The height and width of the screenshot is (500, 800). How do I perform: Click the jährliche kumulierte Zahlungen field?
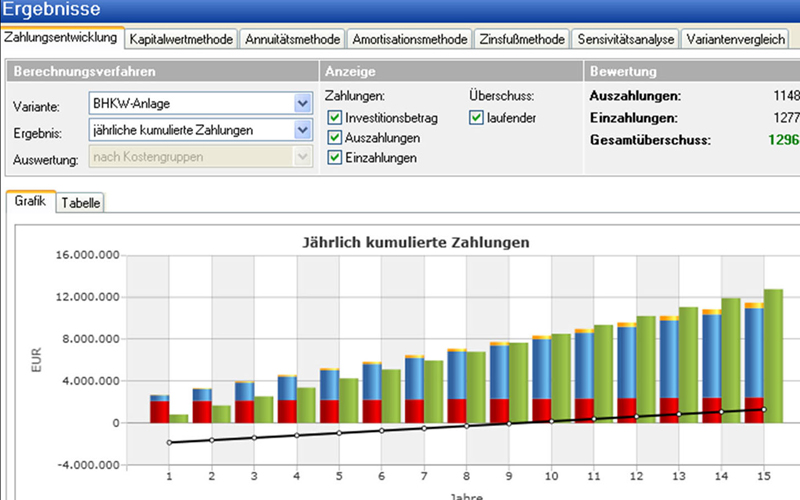(201, 130)
